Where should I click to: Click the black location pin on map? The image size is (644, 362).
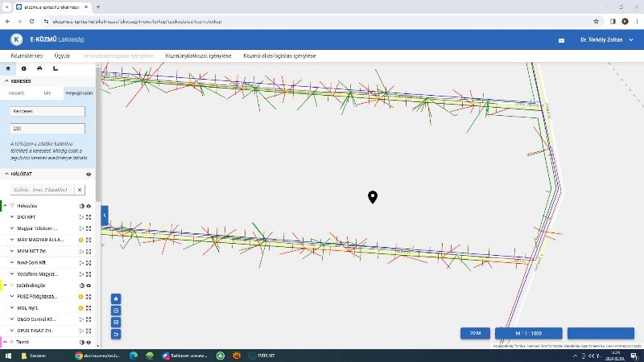[373, 197]
